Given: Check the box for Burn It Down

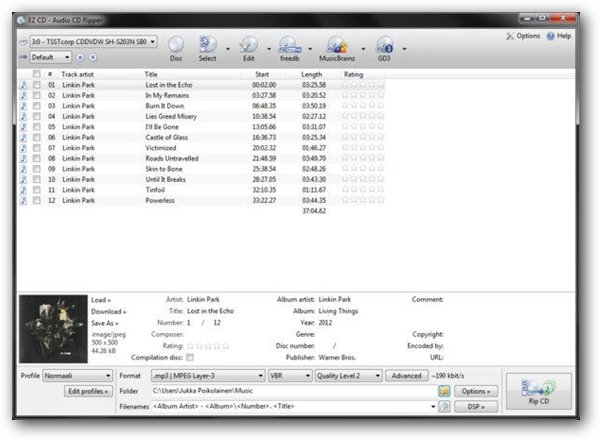Looking at the screenshot, I should [36, 106].
